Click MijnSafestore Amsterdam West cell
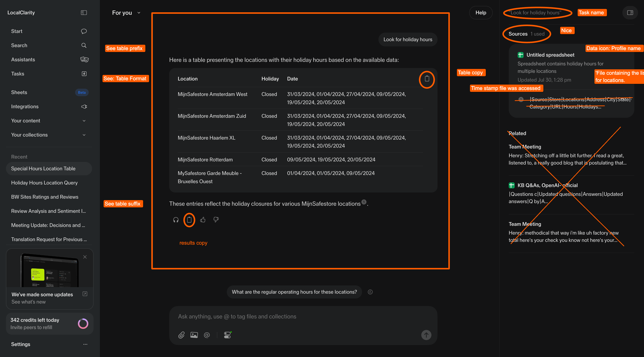The image size is (644, 357). [x=212, y=94]
